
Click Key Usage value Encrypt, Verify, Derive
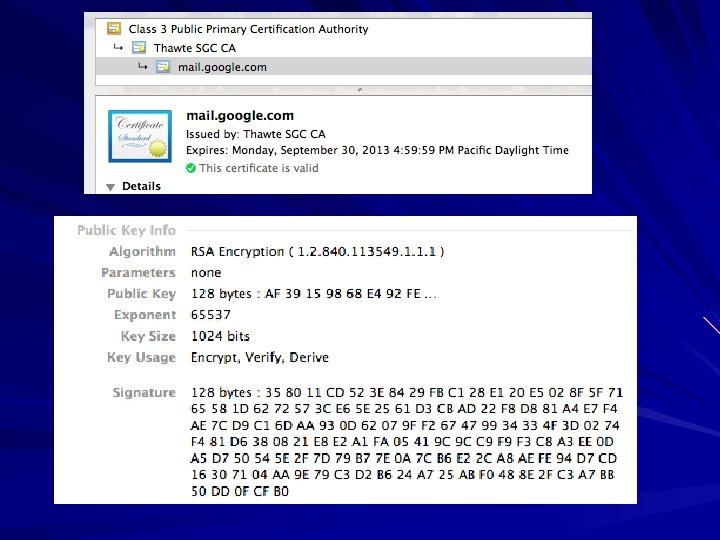click(x=260, y=357)
